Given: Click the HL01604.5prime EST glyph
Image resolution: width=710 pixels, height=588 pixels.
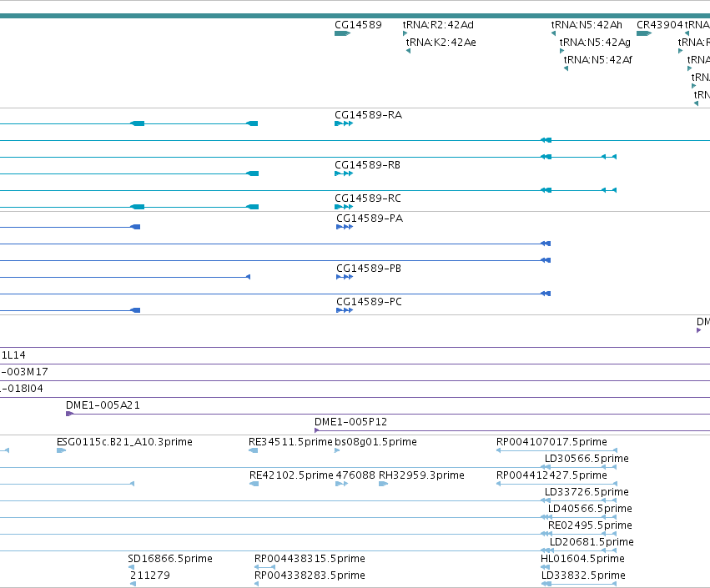Looking at the screenshot, I should [545, 567].
